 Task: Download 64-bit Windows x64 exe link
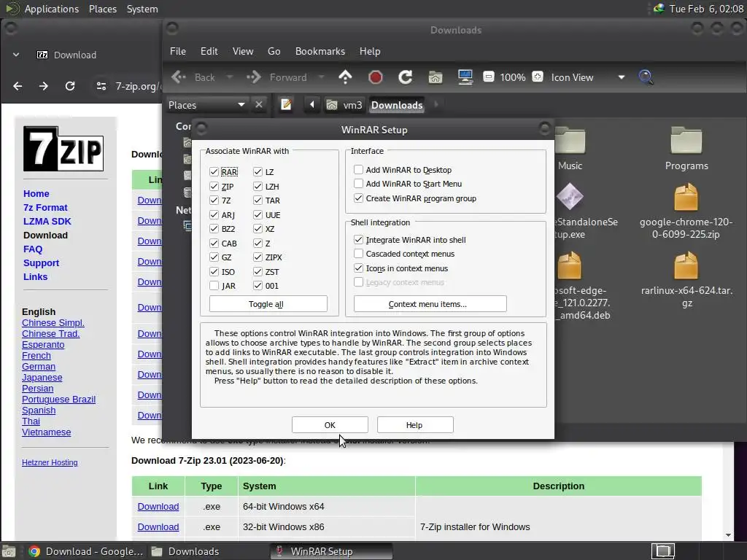tap(158, 506)
